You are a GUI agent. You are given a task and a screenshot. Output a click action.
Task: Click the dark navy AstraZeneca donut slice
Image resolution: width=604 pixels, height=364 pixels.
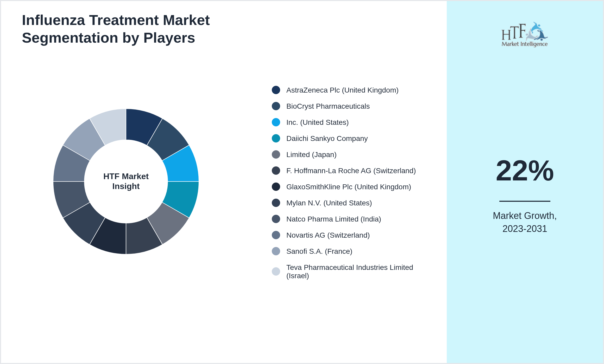click(141, 126)
